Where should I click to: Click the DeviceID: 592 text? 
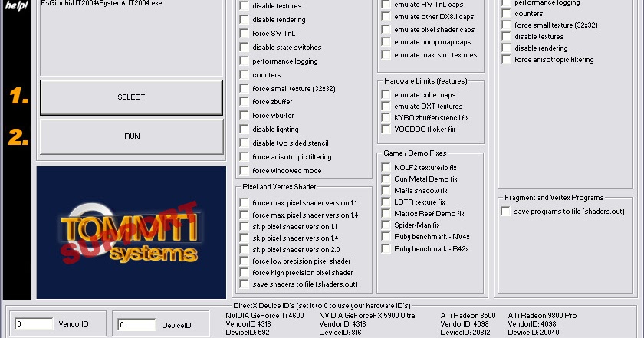coord(248,332)
